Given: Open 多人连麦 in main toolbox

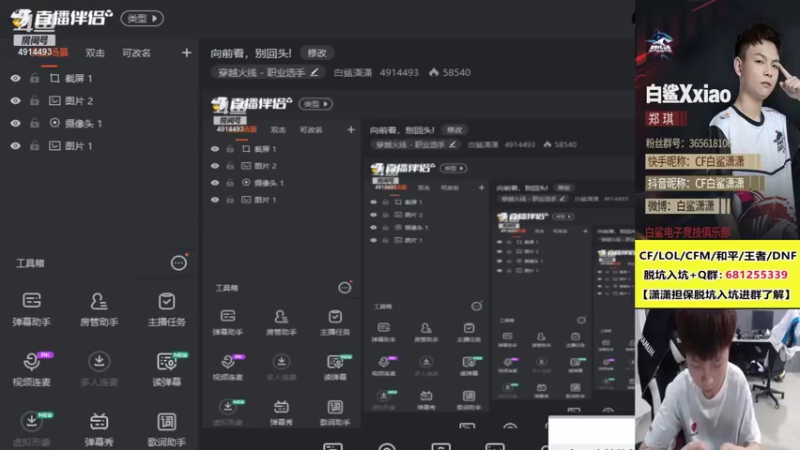Looking at the screenshot, I should pos(99,369).
